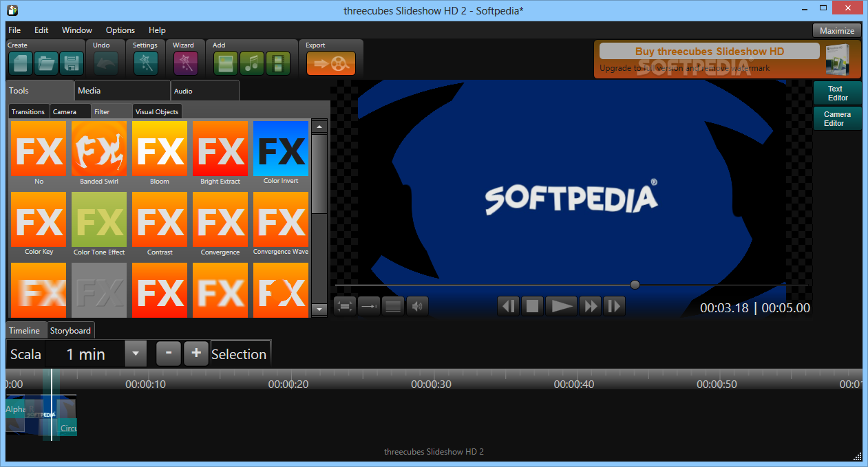Toggle preview sound with the speaker icon

(417, 306)
